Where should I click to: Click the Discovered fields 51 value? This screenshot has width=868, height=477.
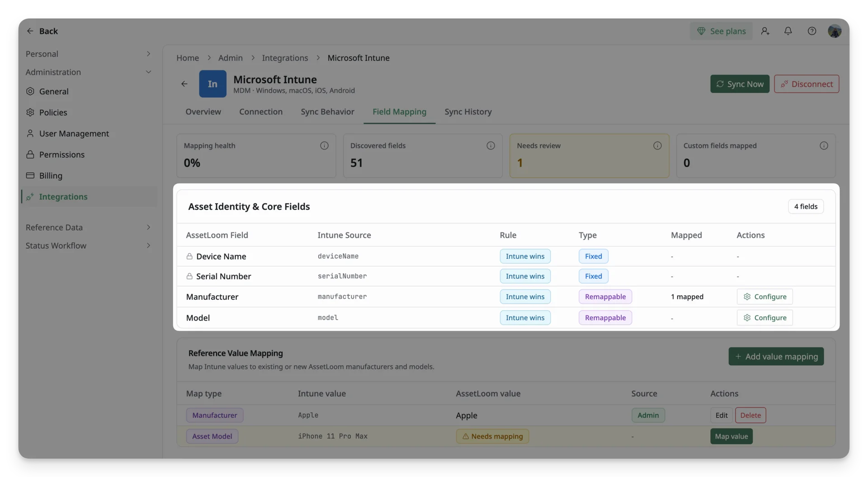click(x=356, y=163)
